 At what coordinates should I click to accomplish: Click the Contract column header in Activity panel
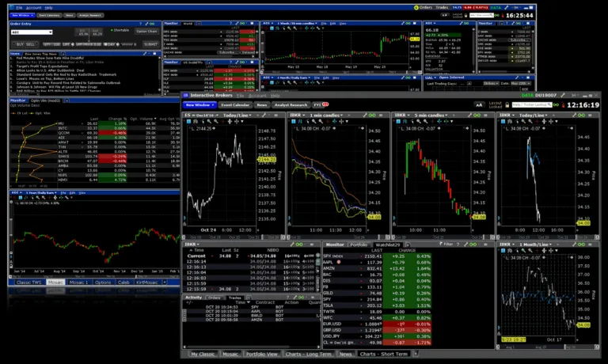click(265, 302)
